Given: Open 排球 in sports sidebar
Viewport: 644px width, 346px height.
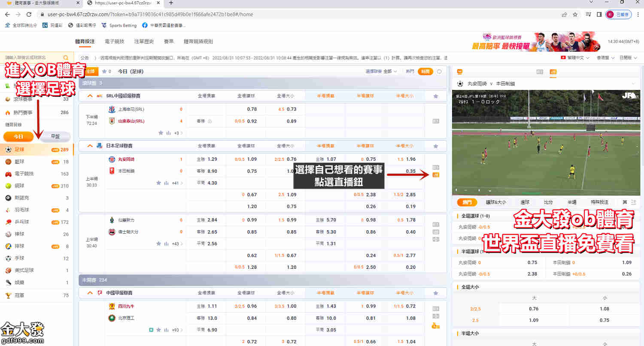Looking at the screenshot, I should point(37,246).
